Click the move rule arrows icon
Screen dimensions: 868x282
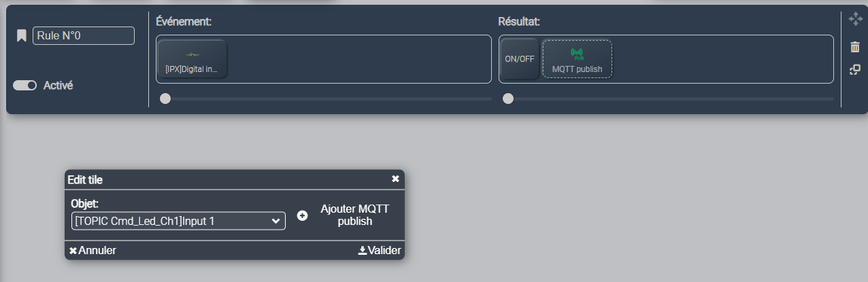pos(855,19)
